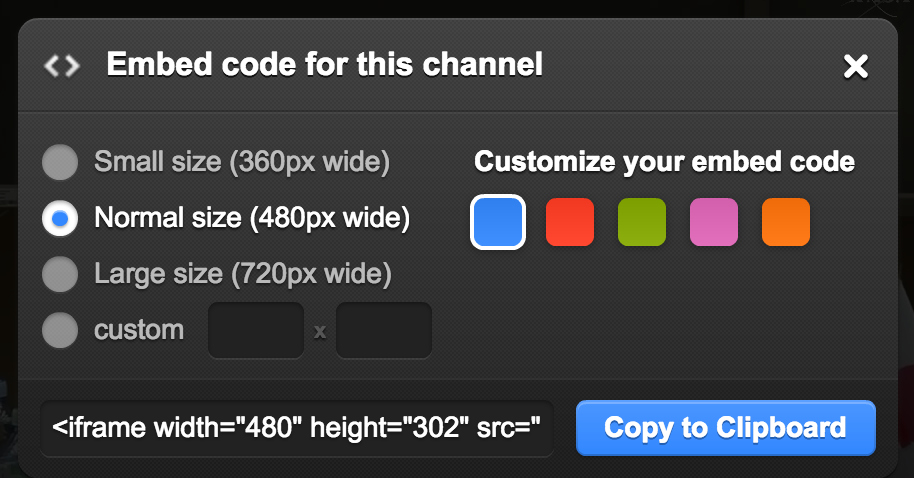Copy to Clipboard button

[726, 428]
